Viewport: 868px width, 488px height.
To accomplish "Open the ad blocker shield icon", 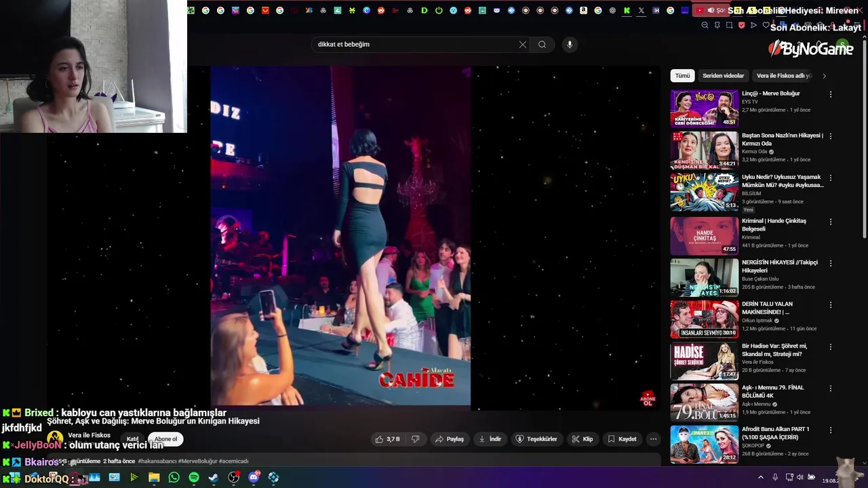I will coord(741,25).
